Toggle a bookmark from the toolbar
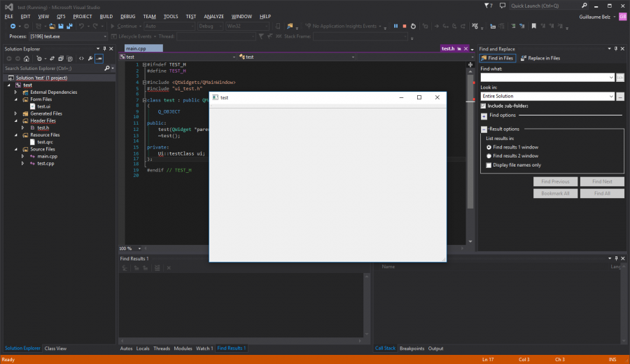Image resolution: width=630 pixels, height=364 pixels. pyautogui.click(x=533, y=26)
